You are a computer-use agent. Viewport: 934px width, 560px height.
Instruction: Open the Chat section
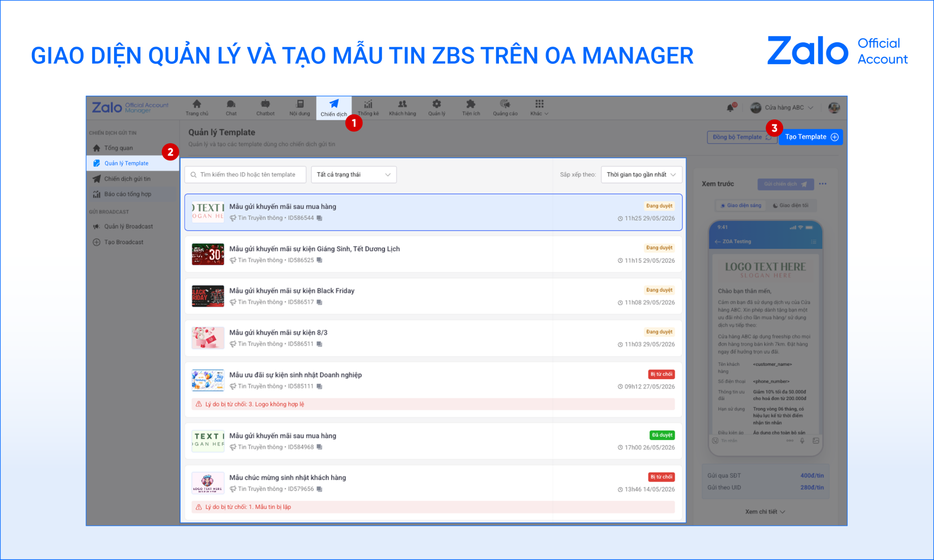[x=231, y=108]
